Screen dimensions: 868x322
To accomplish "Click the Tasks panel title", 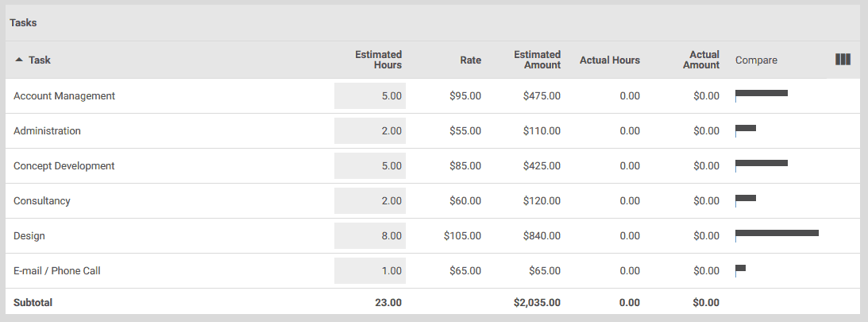I will point(23,23).
